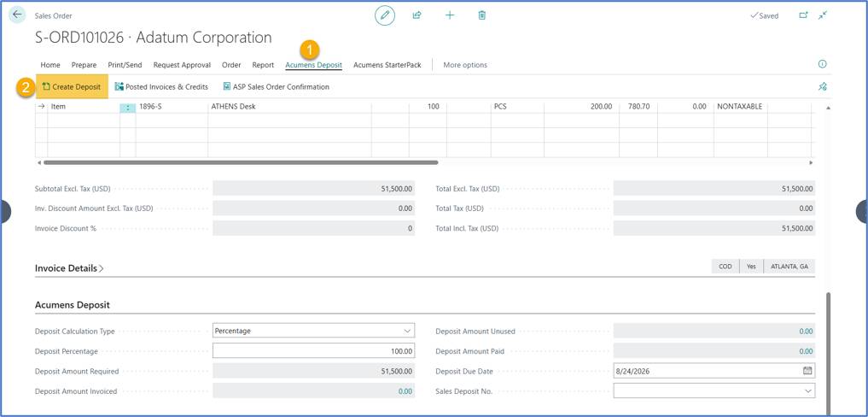Click the COD summary value
The image size is (868, 417).
pyautogui.click(x=725, y=267)
